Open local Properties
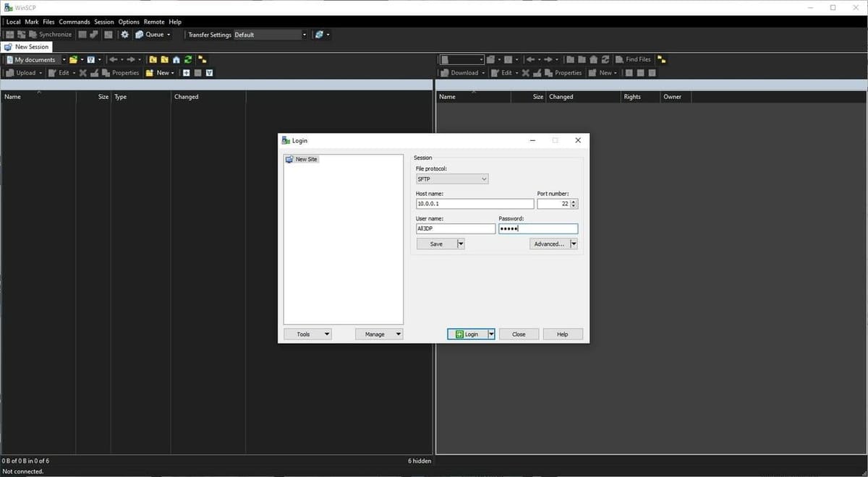The image size is (868, 477). (120, 72)
